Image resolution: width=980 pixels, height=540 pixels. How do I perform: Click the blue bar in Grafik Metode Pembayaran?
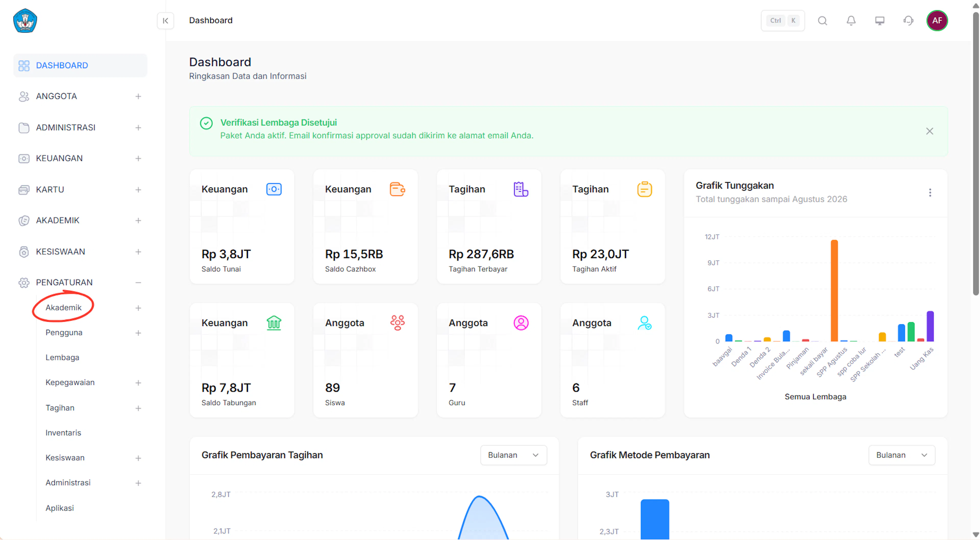pyautogui.click(x=655, y=520)
